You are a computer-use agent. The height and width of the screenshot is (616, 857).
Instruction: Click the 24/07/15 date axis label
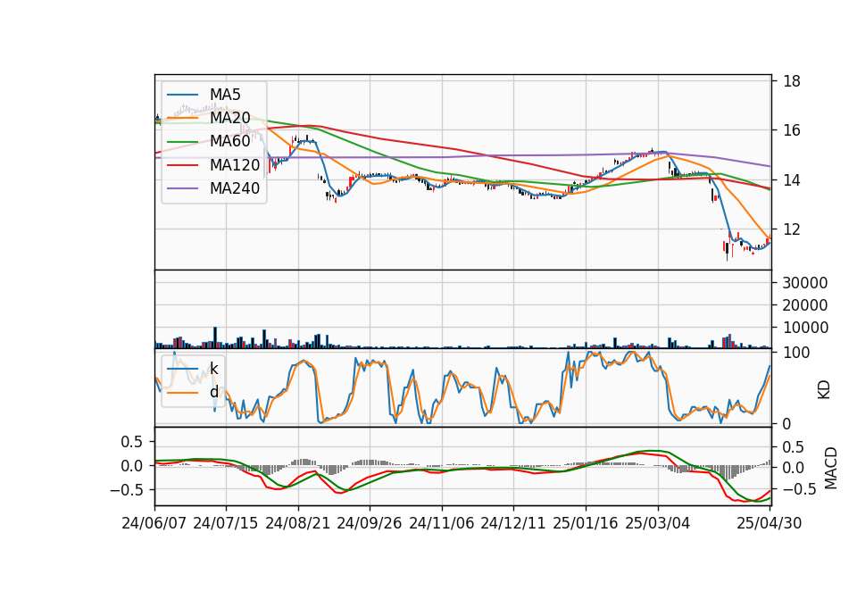pos(226,523)
